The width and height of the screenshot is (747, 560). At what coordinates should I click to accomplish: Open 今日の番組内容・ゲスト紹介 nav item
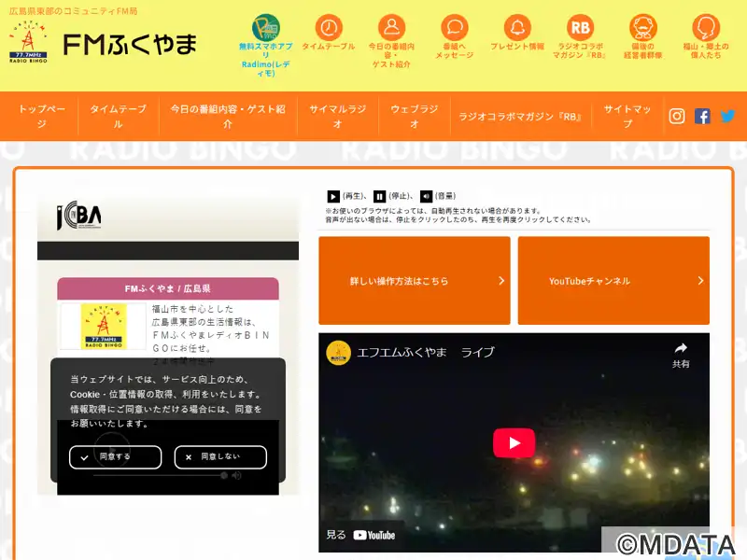tap(228, 116)
